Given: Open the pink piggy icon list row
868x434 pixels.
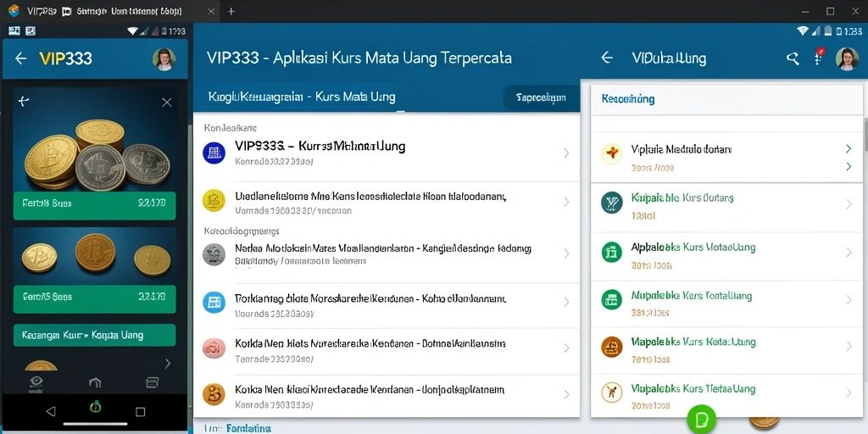Looking at the screenshot, I should [387, 350].
